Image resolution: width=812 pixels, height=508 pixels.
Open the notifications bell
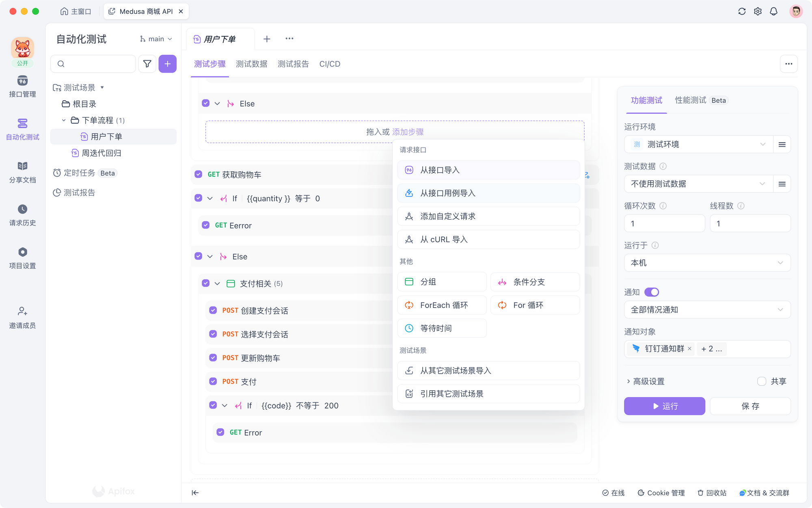(x=773, y=11)
